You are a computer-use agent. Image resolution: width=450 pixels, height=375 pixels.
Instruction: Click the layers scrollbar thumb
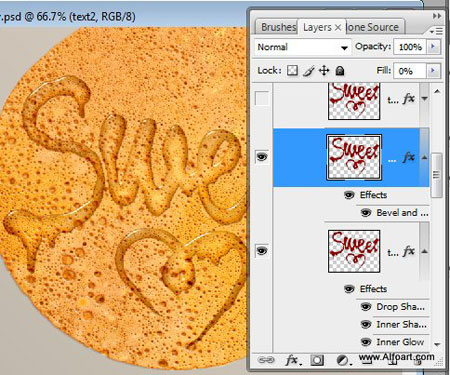click(x=436, y=175)
